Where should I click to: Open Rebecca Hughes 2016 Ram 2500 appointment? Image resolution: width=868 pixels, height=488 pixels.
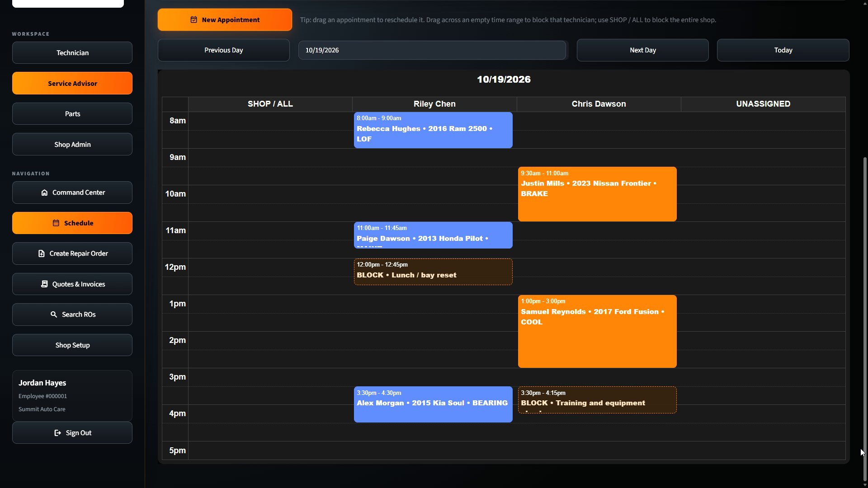(433, 130)
